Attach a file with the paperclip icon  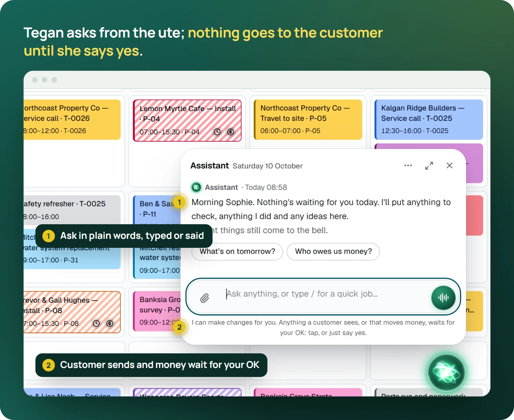tap(205, 298)
